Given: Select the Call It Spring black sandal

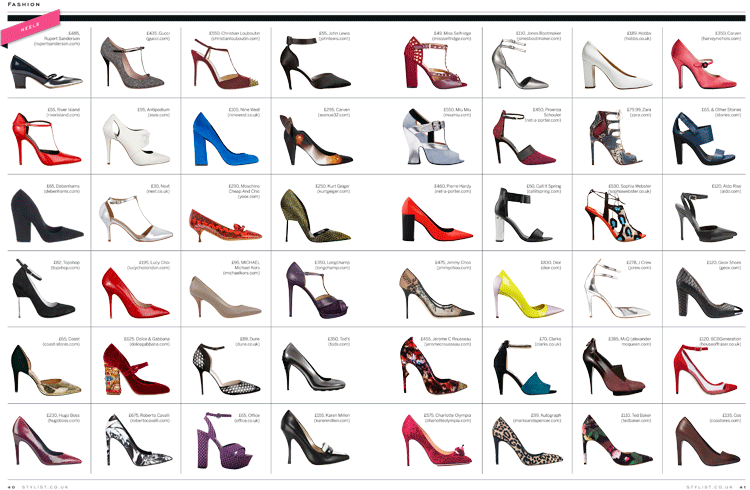Looking at the screenshot, I should coord(524,215).
